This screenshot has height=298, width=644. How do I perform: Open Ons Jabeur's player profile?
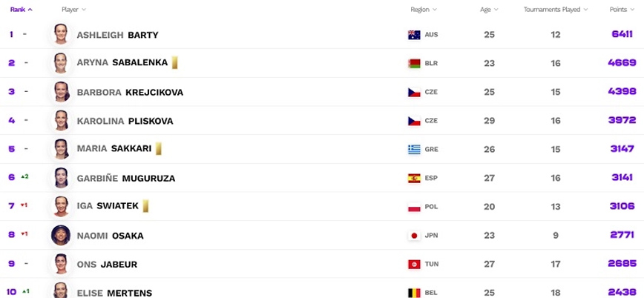[107, 264]
